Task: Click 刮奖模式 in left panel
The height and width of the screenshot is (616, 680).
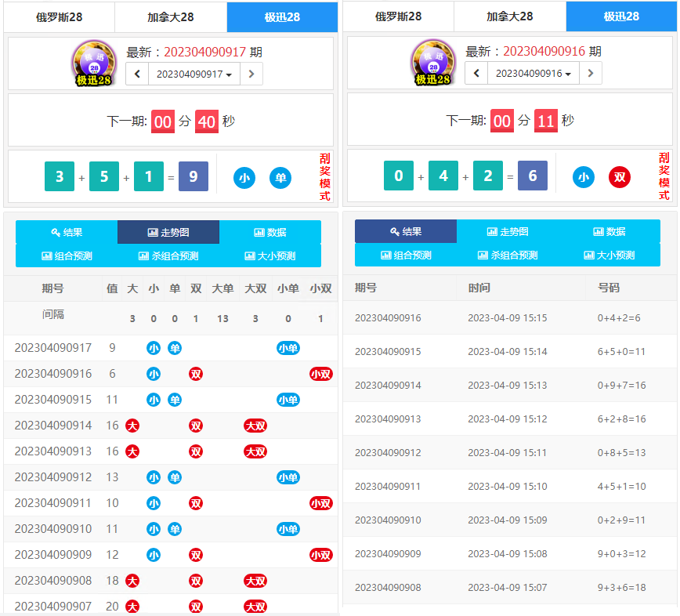Action: point(325,177)
